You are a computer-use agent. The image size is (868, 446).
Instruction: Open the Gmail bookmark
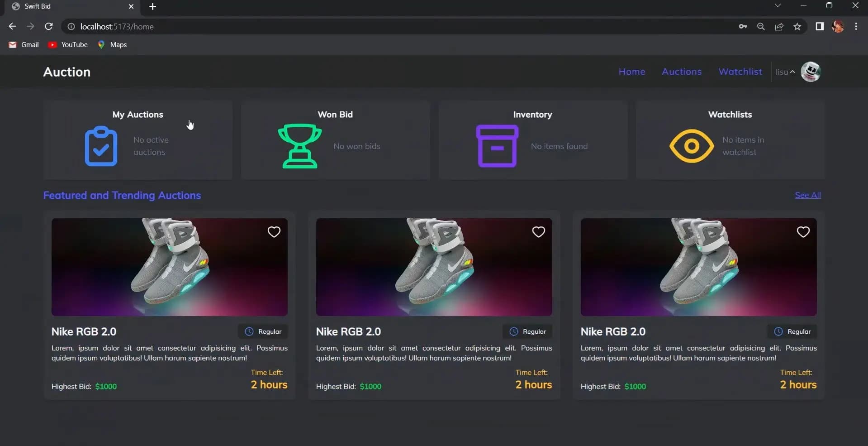24,44
